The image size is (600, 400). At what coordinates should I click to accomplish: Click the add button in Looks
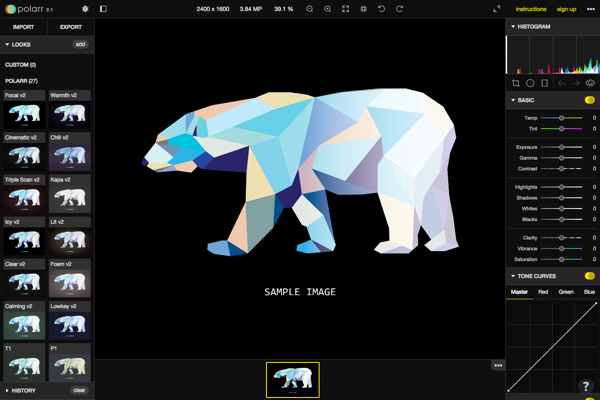(80, 45)
